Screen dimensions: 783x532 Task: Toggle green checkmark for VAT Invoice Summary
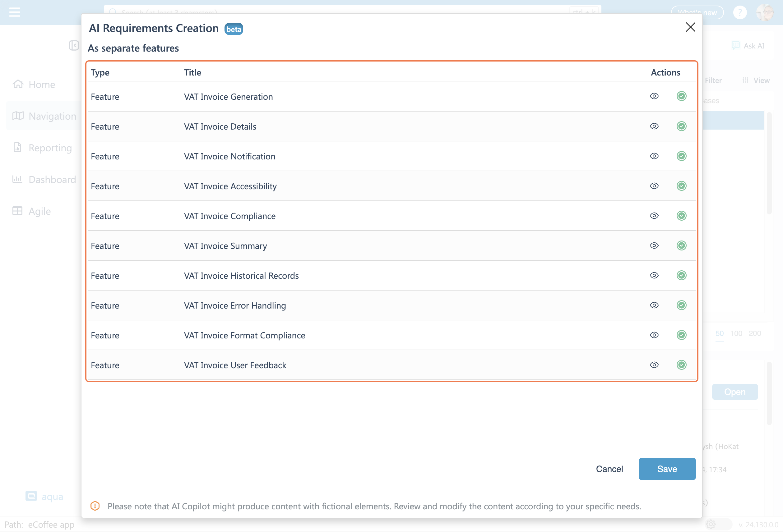pos(681,246)
